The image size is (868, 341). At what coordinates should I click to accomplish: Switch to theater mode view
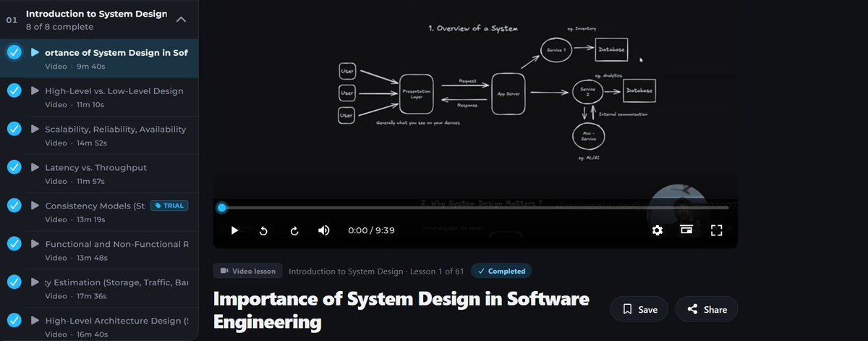(686, 230)
